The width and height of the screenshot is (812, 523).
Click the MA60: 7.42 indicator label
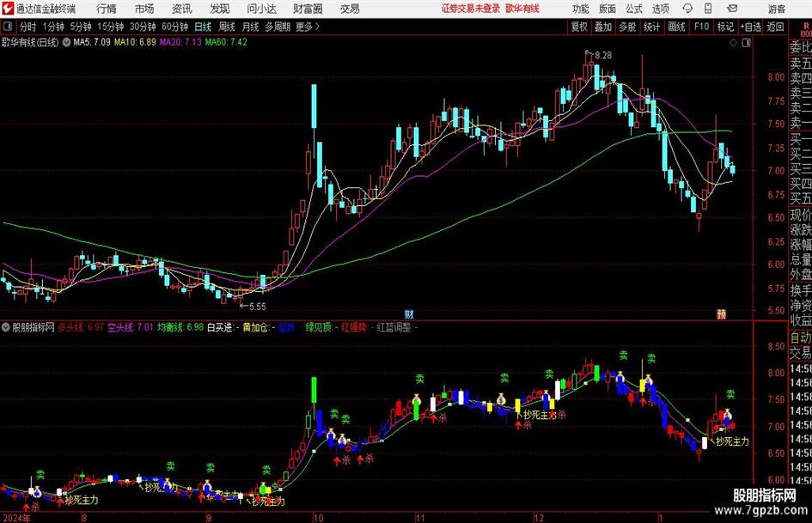pos(226,42)
